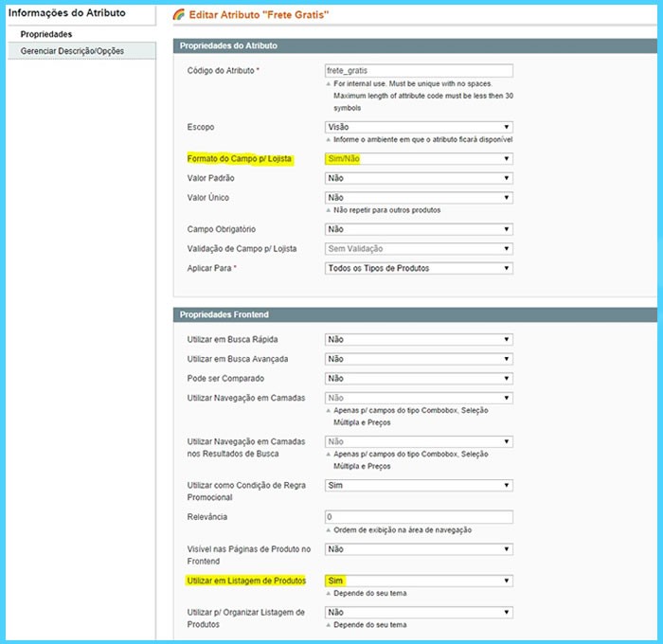Open Utilizar em Busca Avançada dropdown
663x644 pixels.
click(419, 359)
